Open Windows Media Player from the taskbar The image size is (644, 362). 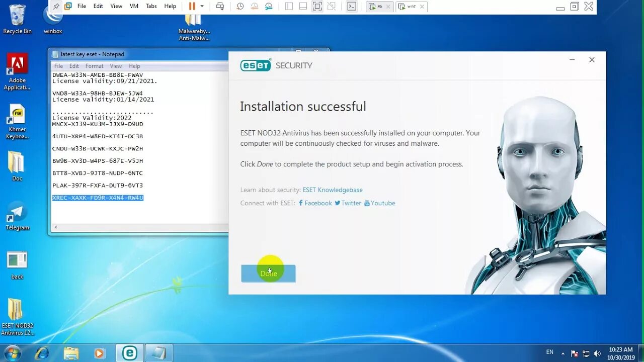pyautogui.click(x=99, y=353)
